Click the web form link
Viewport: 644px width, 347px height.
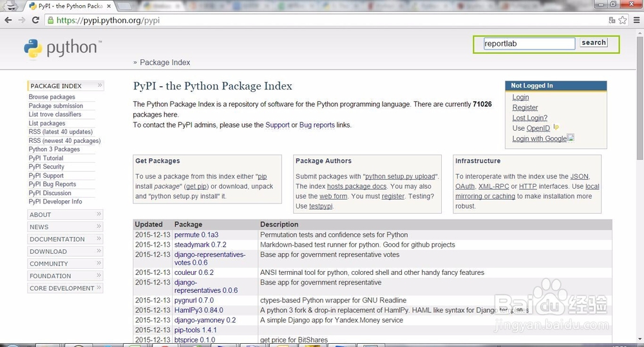(x=334, y=196)
